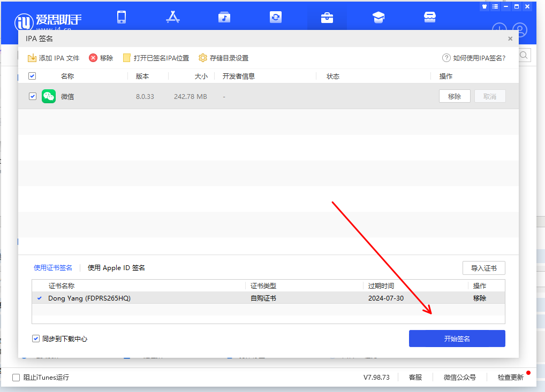Click the Aisi Assistant logo
The height and width of the screenshot is (392, 545).
click(48, 21)
